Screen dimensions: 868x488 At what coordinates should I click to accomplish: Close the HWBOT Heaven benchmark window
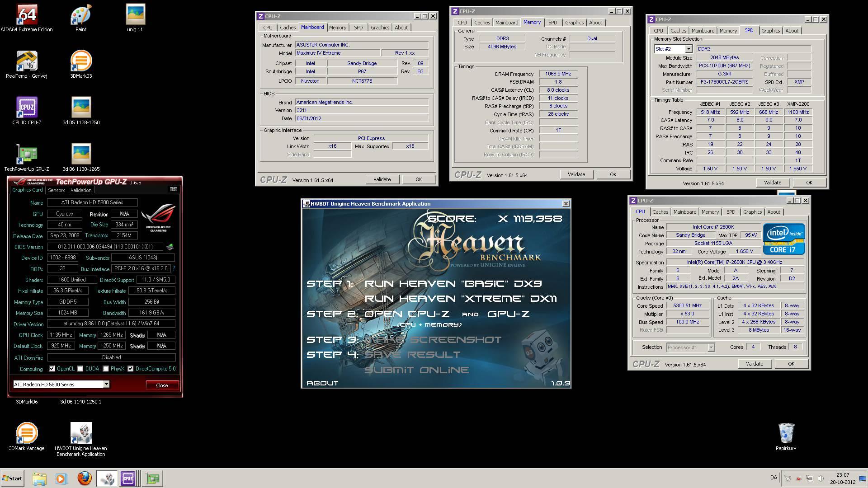pyautogui.click(x=566, y=204)
